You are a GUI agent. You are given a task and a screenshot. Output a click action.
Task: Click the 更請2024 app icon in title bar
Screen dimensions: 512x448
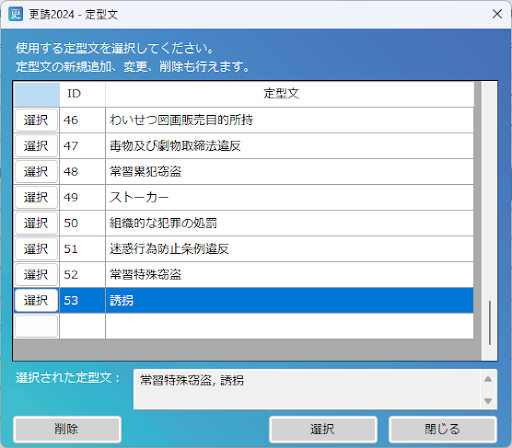pos(15,14)
